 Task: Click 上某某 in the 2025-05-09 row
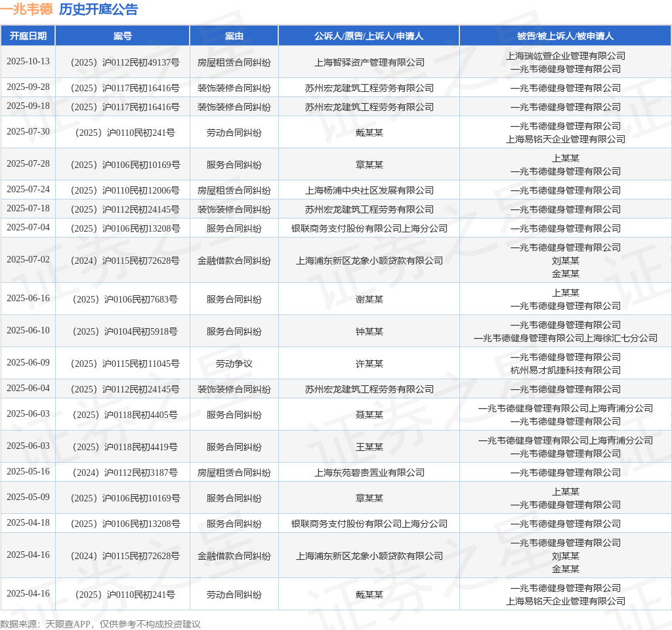click(565, 492)
